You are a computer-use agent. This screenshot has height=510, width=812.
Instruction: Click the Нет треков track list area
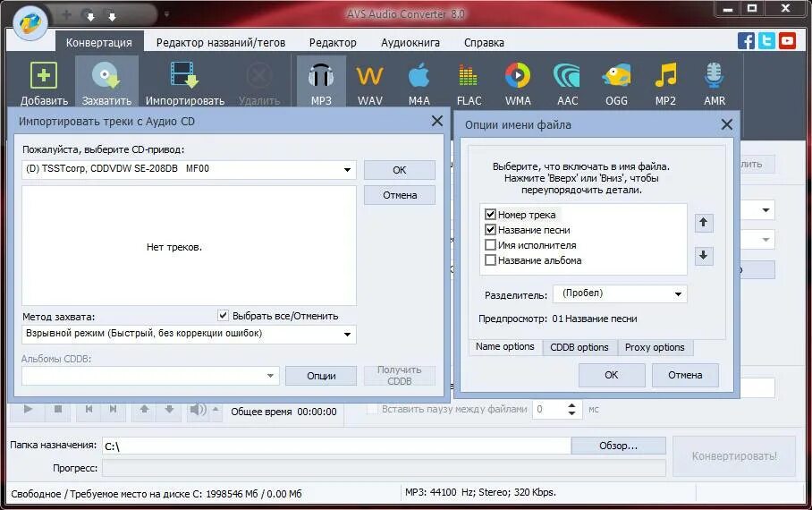[189, 246]
